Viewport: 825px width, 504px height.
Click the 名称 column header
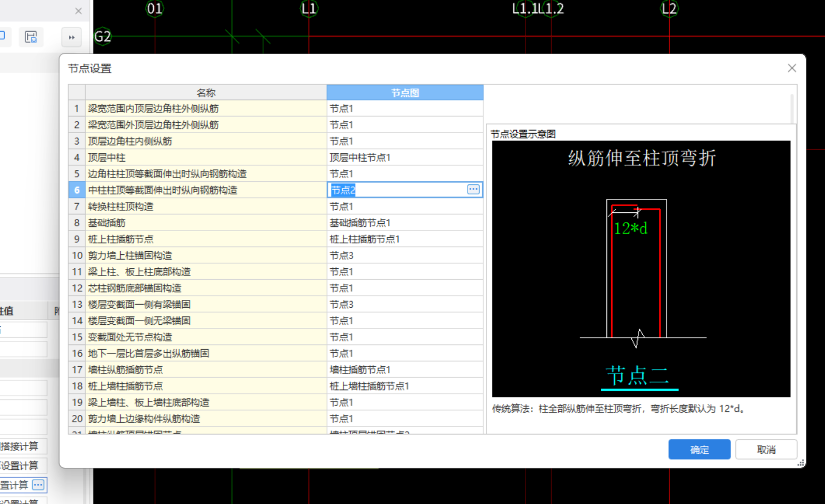pos(206,93)
